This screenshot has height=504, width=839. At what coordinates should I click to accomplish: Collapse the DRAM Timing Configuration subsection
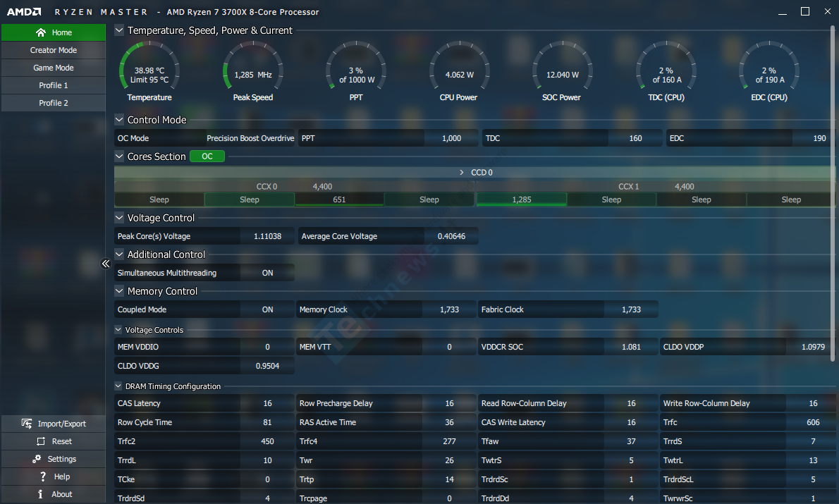118,386
